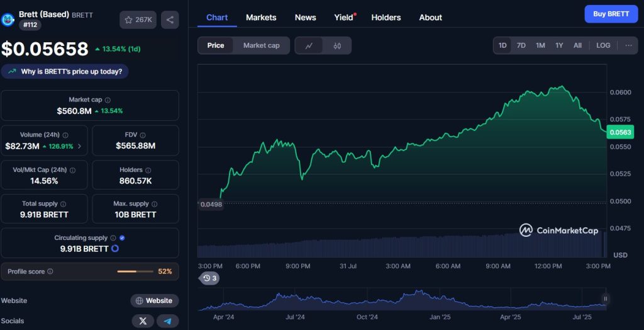644x330 pixels.
Task: Select the line chart type icon
Action: point(309,46)
